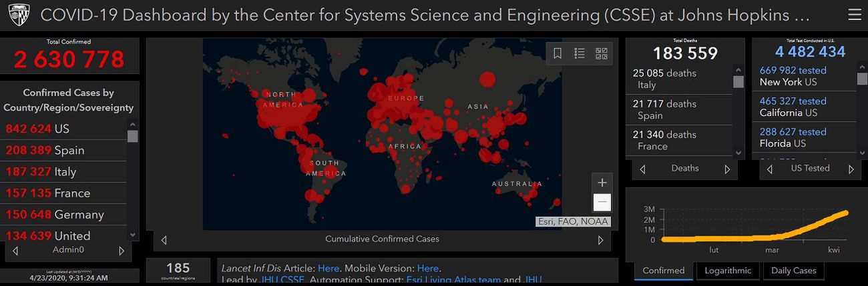This screenshot has height=286, width=868.
Task: Open the basemap gallery grid icon
Action: [x=601, y=53]
